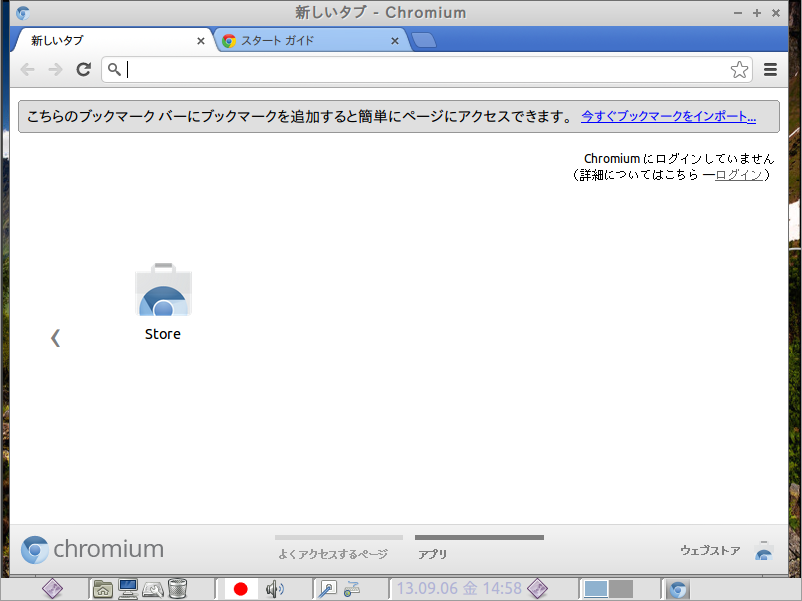Click the Store label under the app icon
This screenshot has height=601, width=802.
pyautogui.click(x=163, y=334)
